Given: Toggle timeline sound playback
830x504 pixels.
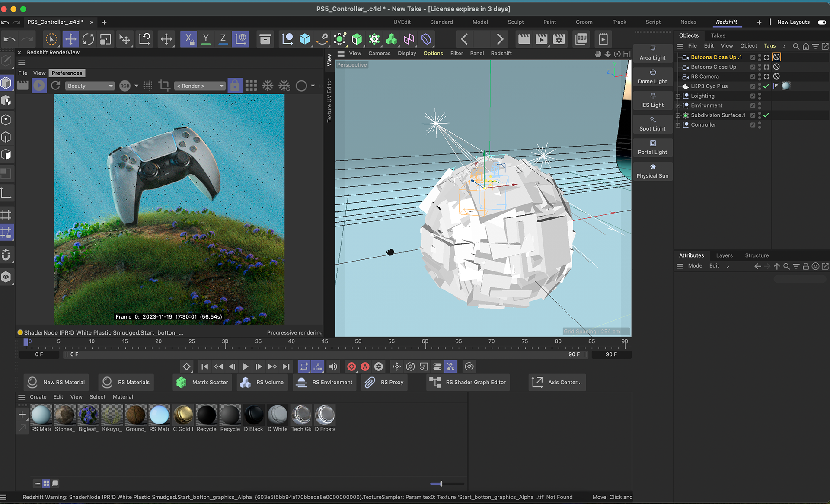Looking at the screenshot, I should [x=333, y=367].
